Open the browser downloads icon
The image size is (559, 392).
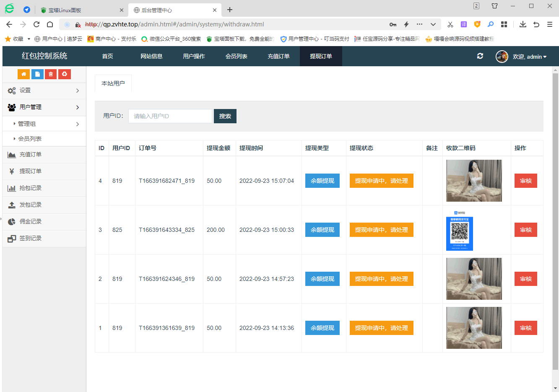pos(523,24)
